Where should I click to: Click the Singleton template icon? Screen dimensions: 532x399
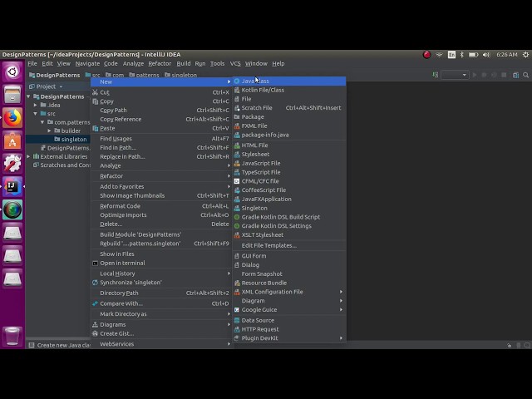tap(237, 209)
